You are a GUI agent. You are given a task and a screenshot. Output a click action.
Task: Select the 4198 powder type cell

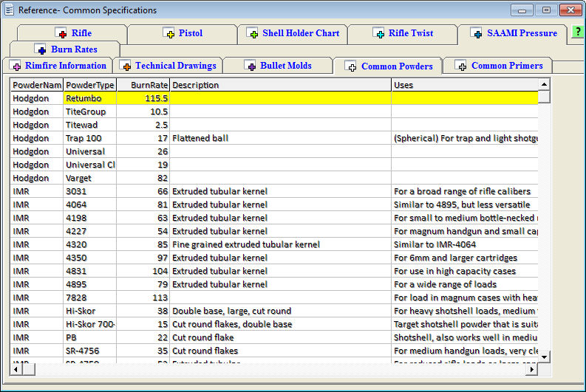pyautogui.click(x=90, y=218)
